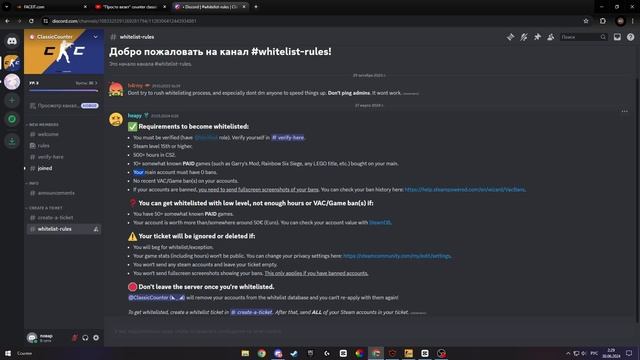This screenshot has width=640, height=360.
Task: Open user settings gear icon
Action: click(x=96, y=338)
